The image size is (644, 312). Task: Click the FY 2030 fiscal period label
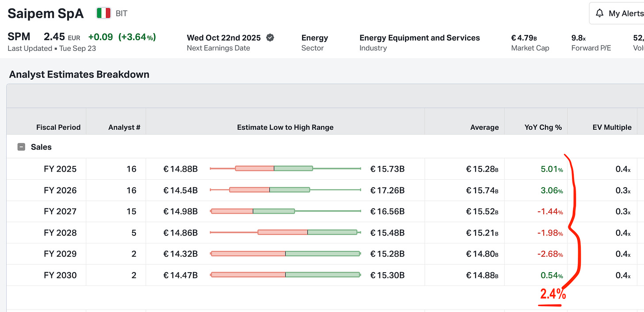(60, 275)
